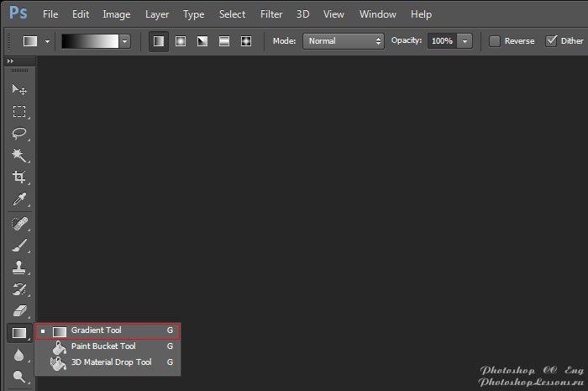Expand the Opacity dropdown arrow
Screen dimensions: 588x391
465,40
